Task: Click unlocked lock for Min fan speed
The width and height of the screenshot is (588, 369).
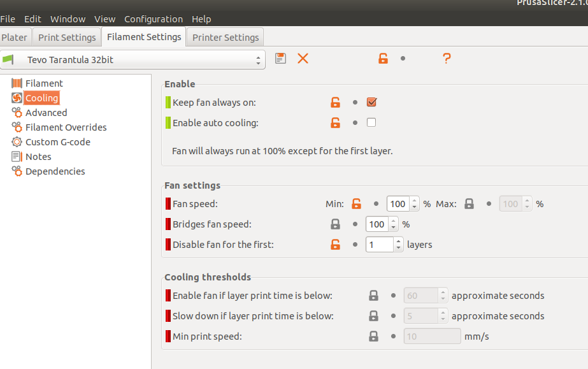Action: [x=356, y=204]
